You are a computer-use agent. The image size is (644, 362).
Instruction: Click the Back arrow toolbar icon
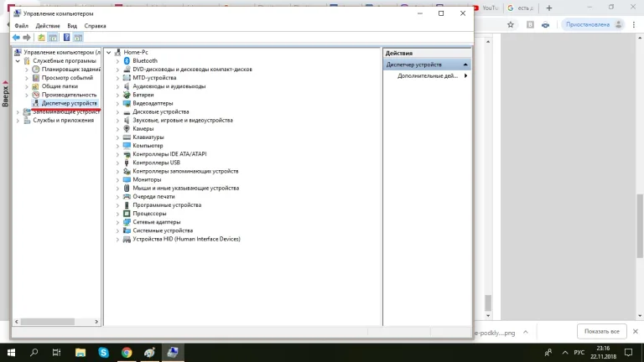point(16,38)
